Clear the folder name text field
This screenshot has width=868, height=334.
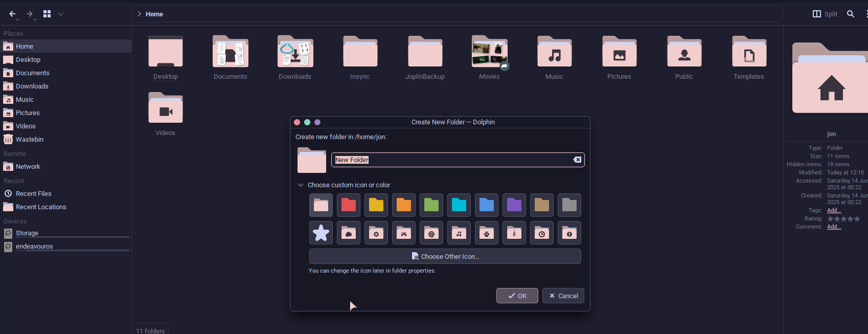[x=577, y=160]
